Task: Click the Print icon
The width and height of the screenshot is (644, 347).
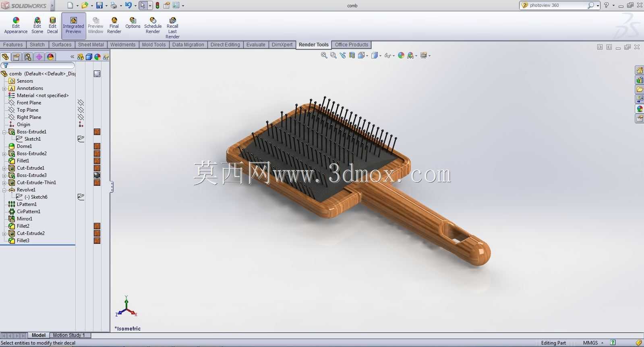Action: (x=114, y=5)
